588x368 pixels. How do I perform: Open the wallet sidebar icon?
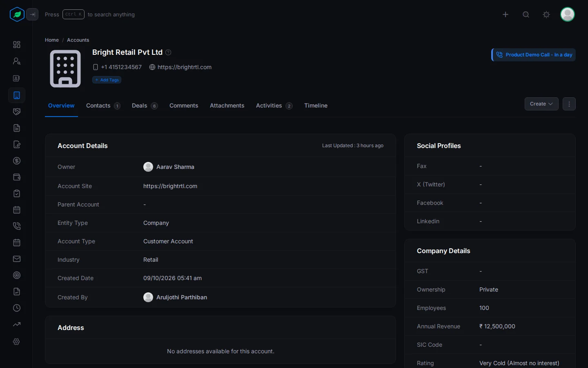click(x=17, y=177)
